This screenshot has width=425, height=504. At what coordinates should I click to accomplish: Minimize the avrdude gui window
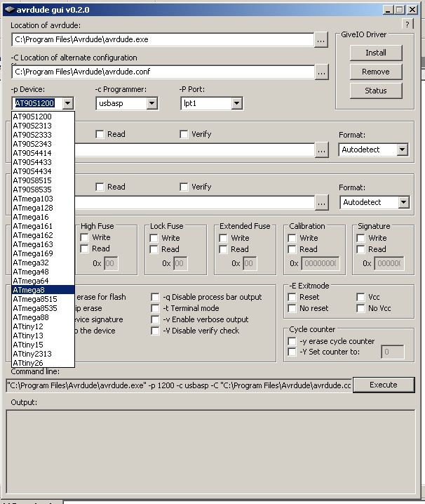coord(388,10)
